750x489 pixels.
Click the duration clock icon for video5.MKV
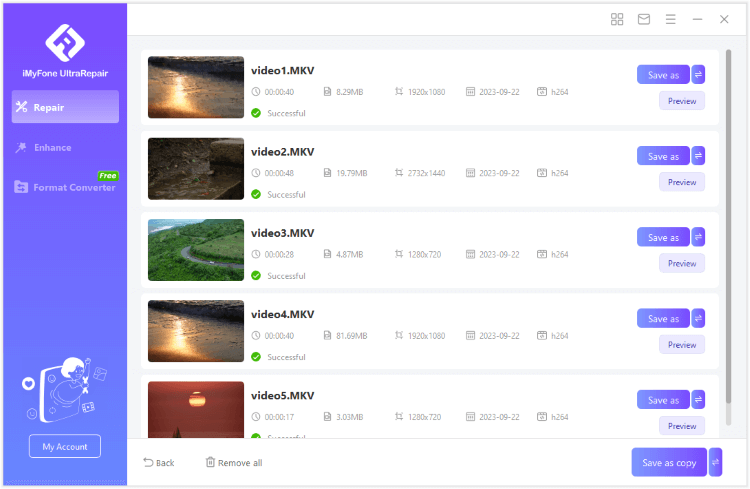pyautogui.click(x=256, y=417)
